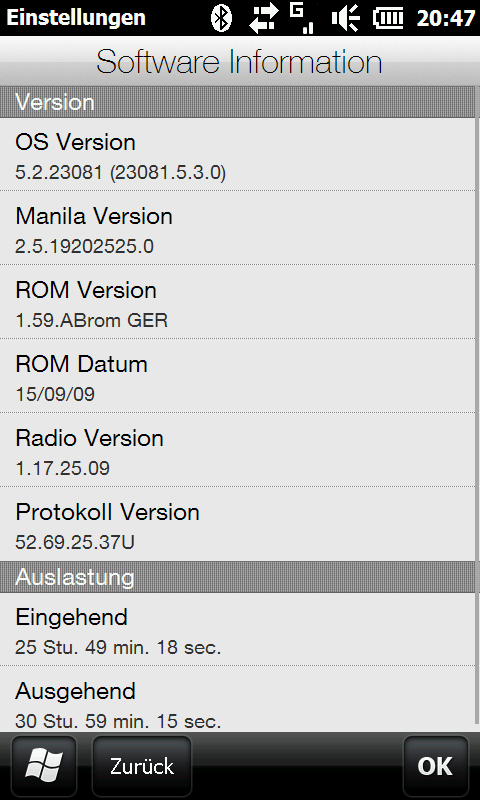This screenshot has height=800, width=480.
Task: Tap the Auslastung section header
Action: (x=238, y=577)
